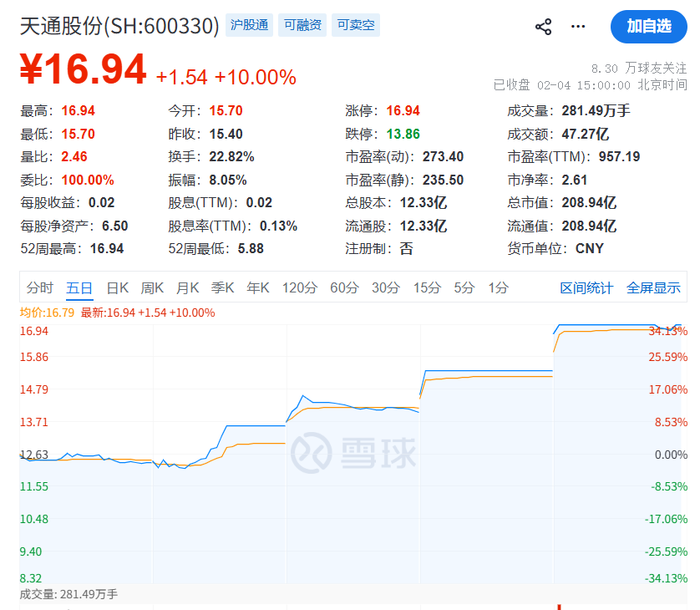Click 全屏显示 to view fullscreen
This screenshot has width=700, height=610.
[x=654, y=288]
